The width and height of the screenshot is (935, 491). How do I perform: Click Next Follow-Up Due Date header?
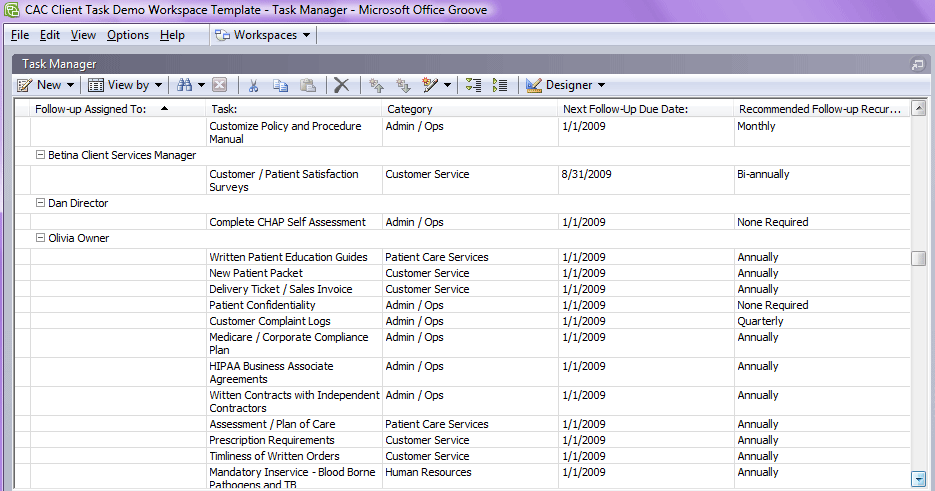pos(645,109)
